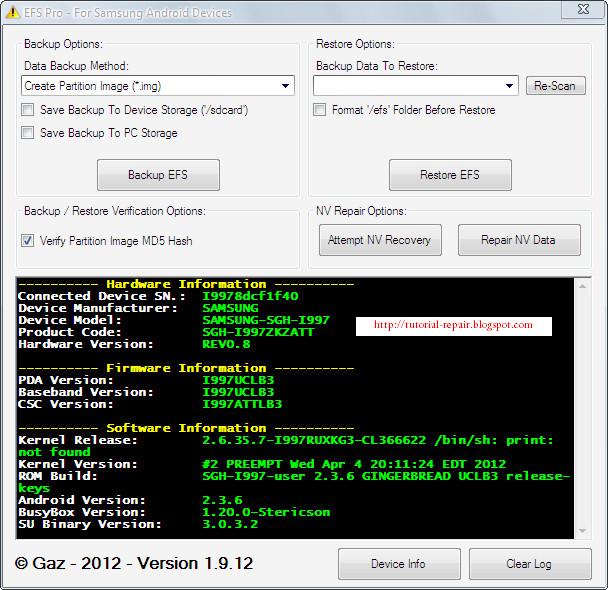Screen dimensions: 608x590
Task: Uncheck Verify Partition Image MD5 Hash
Action: click(x=28, y=240)
